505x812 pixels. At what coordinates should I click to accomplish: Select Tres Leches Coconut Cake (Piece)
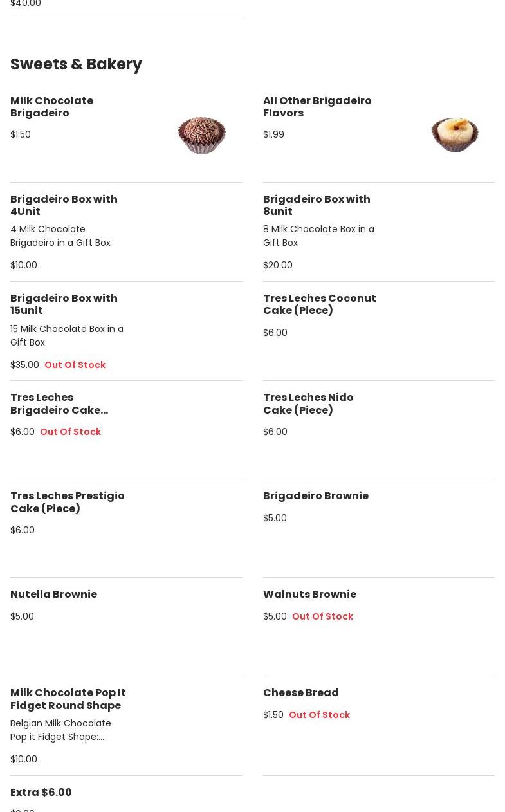(319, 304)
